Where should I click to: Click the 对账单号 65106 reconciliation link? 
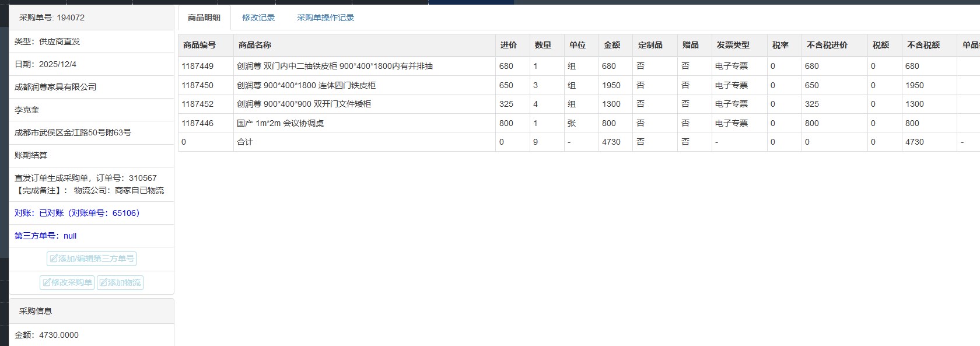tap(77, 213)
